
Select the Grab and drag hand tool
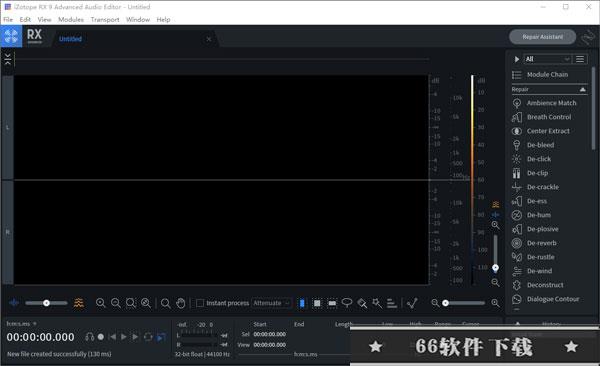coord(181,303)
